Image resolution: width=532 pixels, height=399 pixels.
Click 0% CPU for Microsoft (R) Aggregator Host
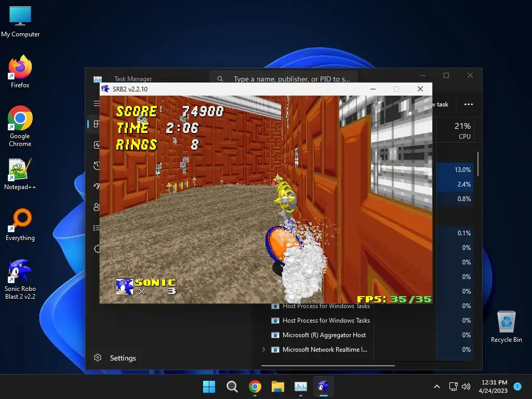coord(466,335)
